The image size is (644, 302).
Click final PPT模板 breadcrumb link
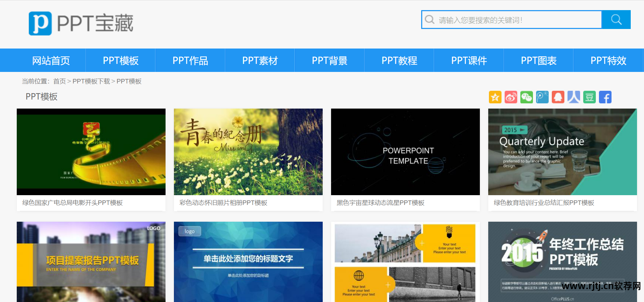[129, 81]
